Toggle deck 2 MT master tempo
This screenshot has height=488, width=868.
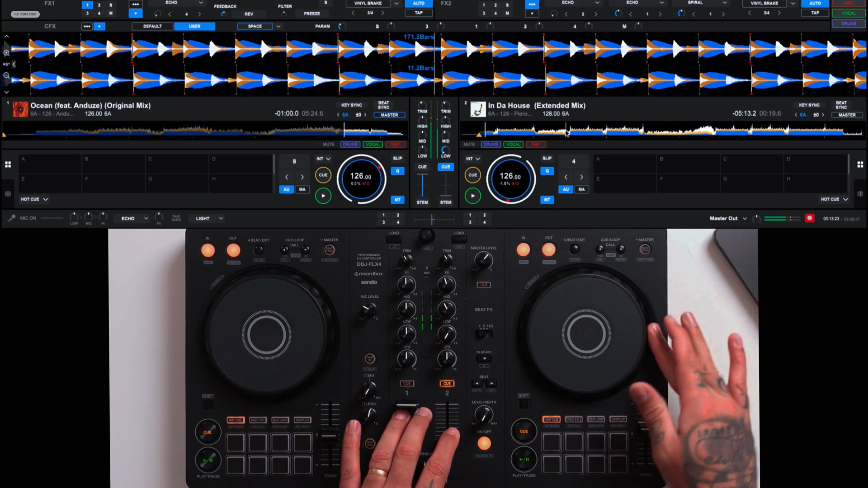pos(547,200)
